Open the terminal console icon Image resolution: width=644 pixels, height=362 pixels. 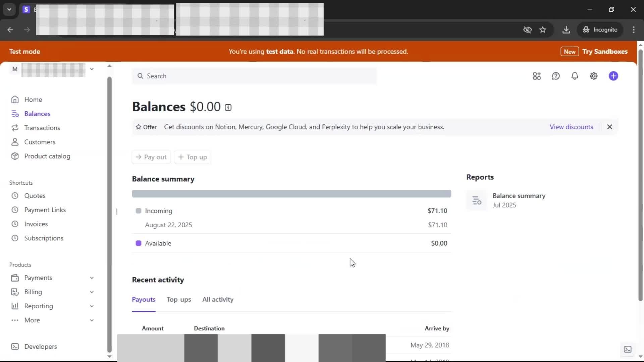[x=628, y=349]
